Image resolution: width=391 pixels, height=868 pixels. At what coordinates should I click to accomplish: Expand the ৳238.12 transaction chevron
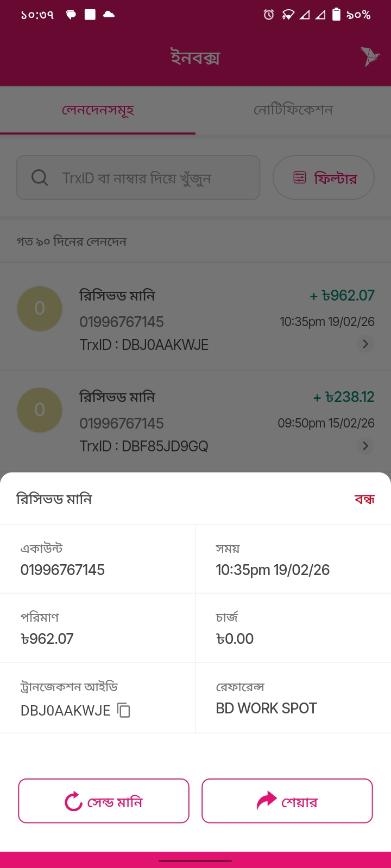click(x=365, y=445)
